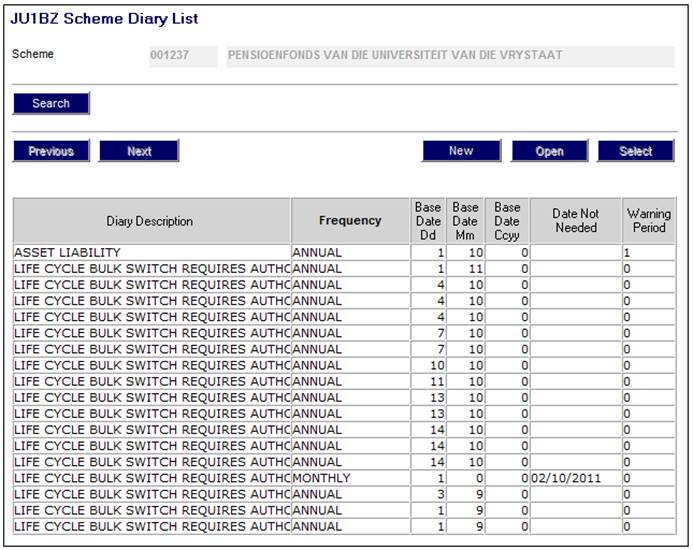Open the highlighted diary entry

coord(549,151)
